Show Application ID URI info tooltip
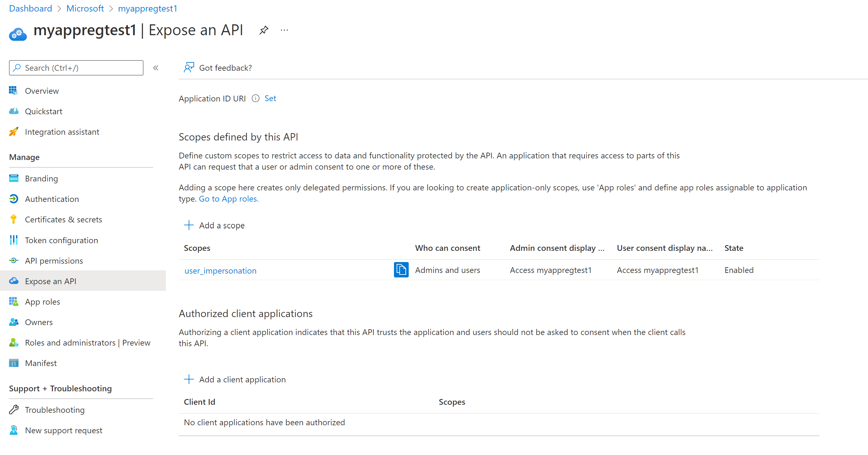 [x=255, y=98]
